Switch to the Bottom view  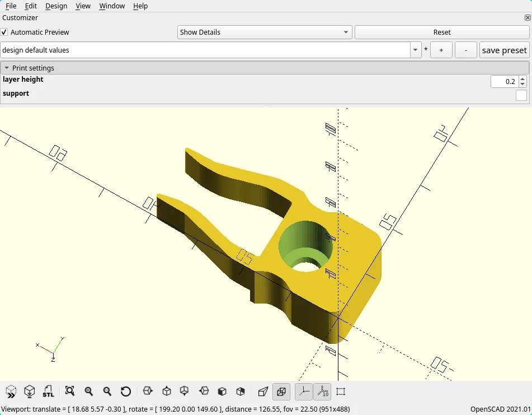[185, 391]
